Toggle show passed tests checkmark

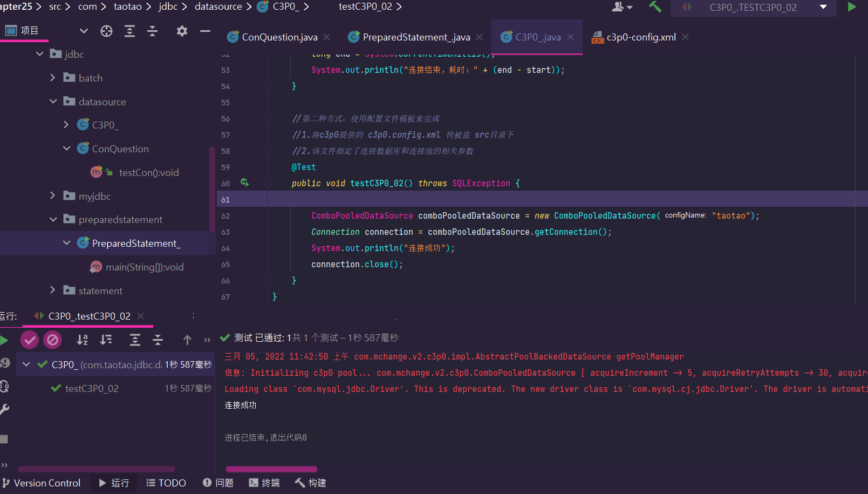[x=30, y=340]
